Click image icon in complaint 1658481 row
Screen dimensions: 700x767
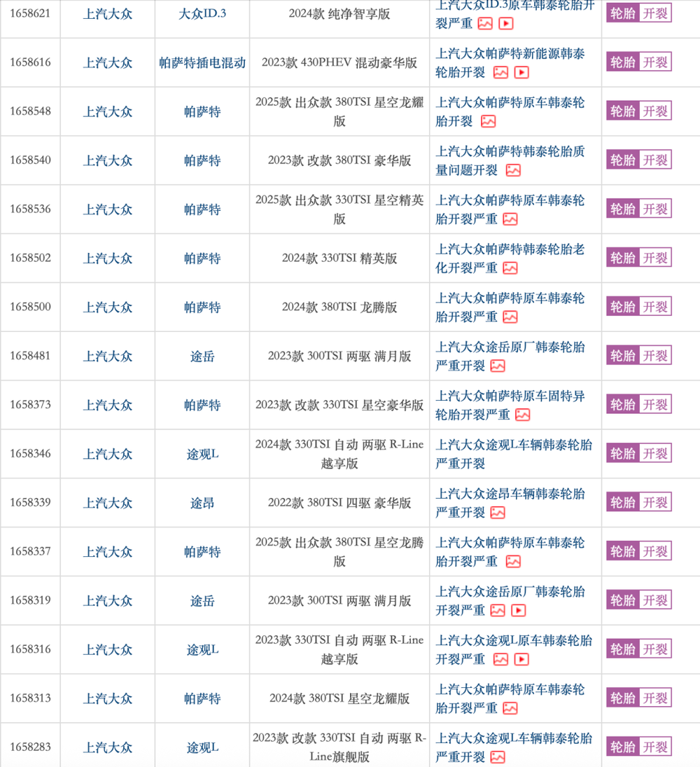point(498,366)
